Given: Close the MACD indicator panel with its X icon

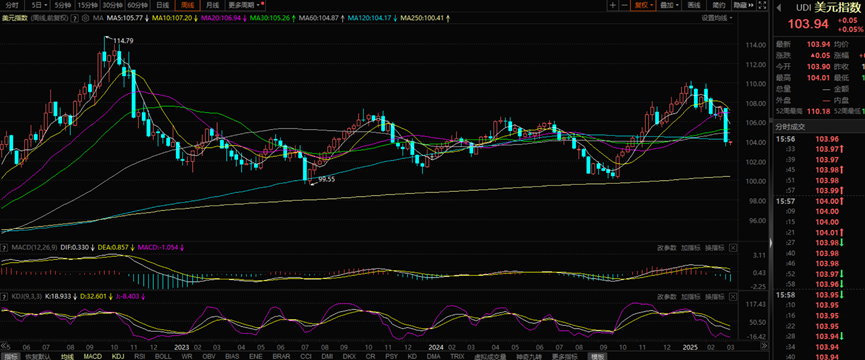Looking at the screenshot, I should pos(732,248).
